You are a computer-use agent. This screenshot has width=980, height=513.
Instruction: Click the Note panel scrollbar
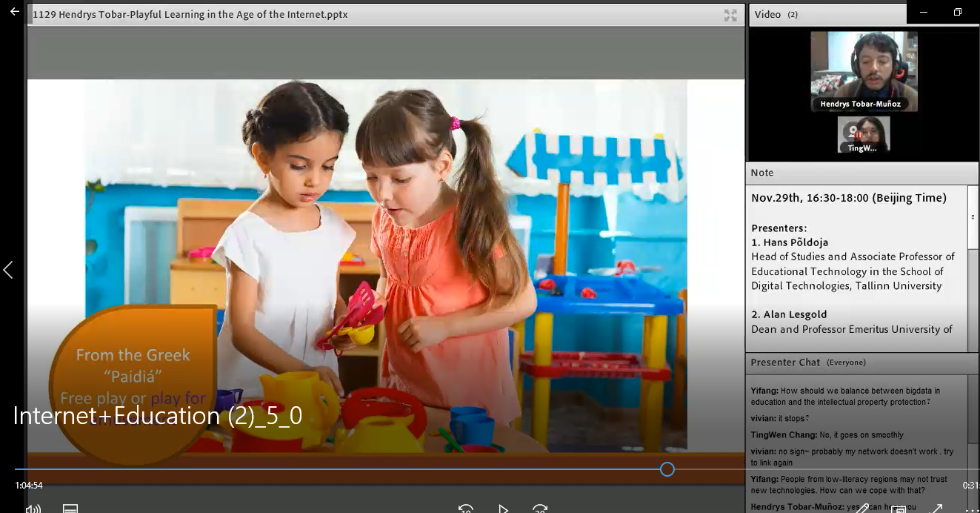pyautogui.click(x=973, y=217)
